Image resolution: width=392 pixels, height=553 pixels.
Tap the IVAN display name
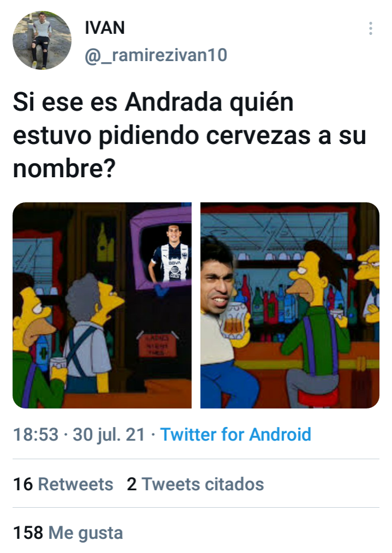tap(105, 27)
